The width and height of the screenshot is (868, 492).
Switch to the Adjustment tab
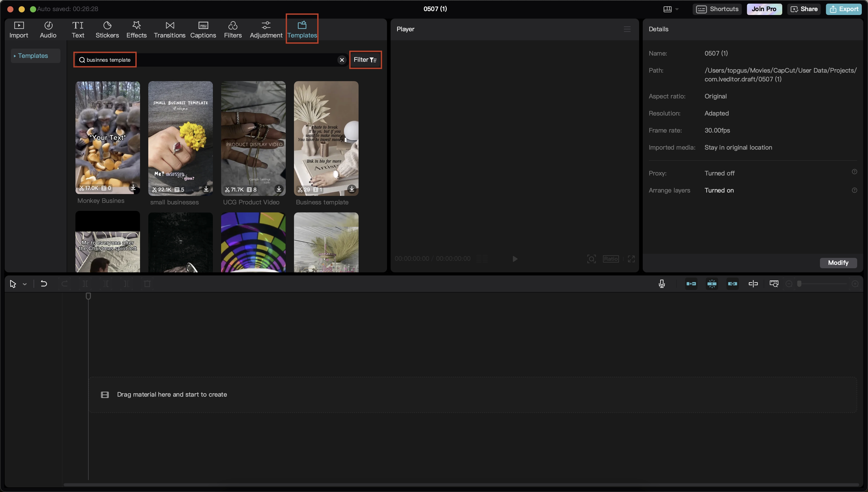[x=266, y=29]
